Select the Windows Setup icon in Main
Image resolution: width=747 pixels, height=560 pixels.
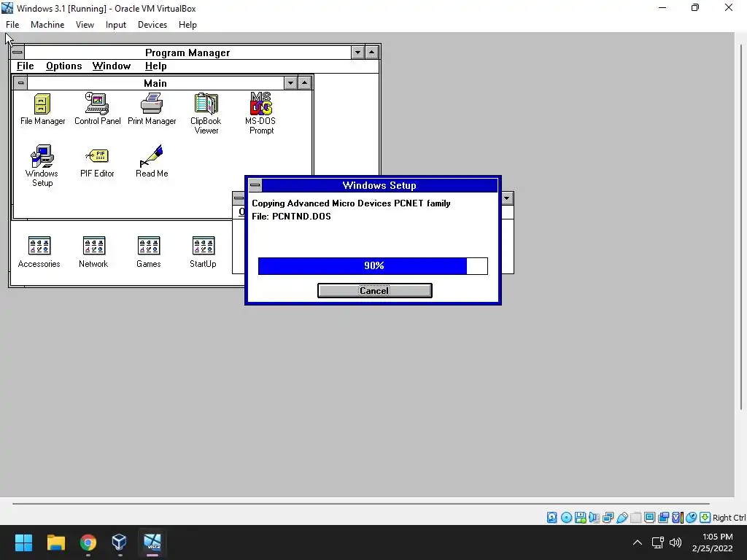click(42, 166)
